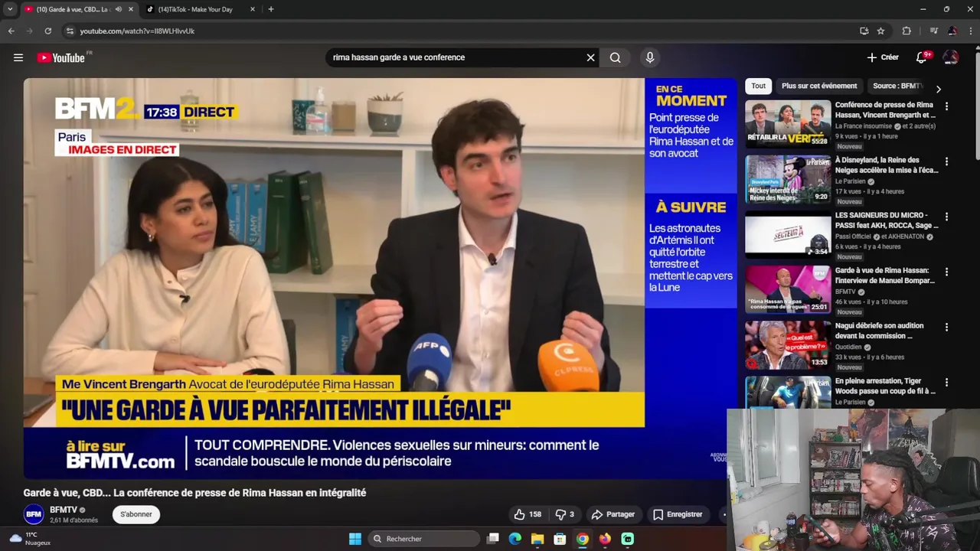980x551 pixels.
Task: Select the Source : BFMTV chip
Action: click(897, 86)
